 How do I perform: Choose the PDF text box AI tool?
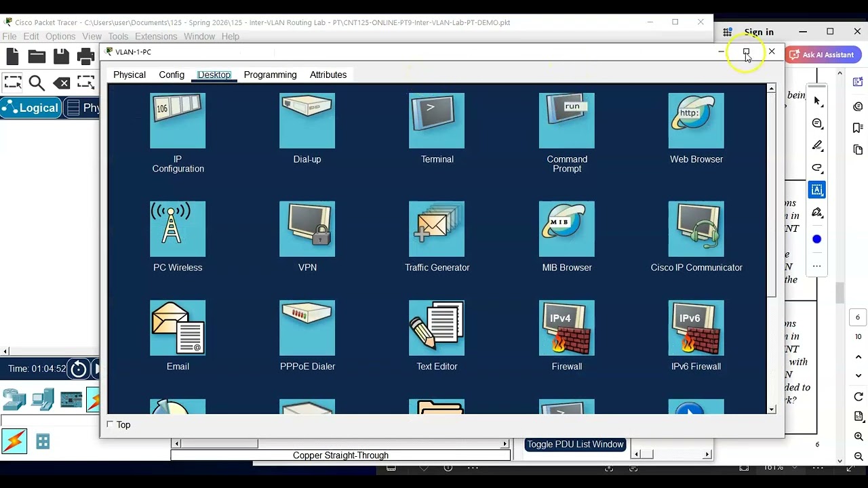[x=817, y=190]
